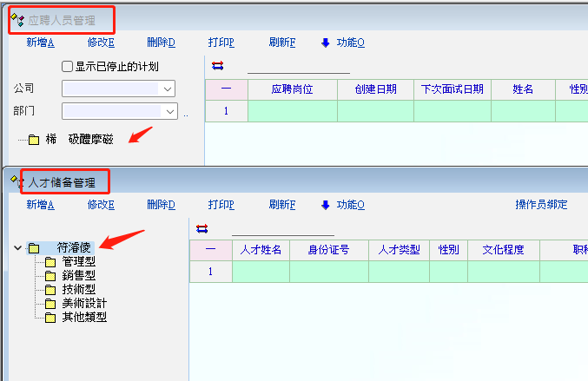Click the blue down-arrow 功能 icon in 人才储备管理

pyautogui.click(x=326, y=205)
